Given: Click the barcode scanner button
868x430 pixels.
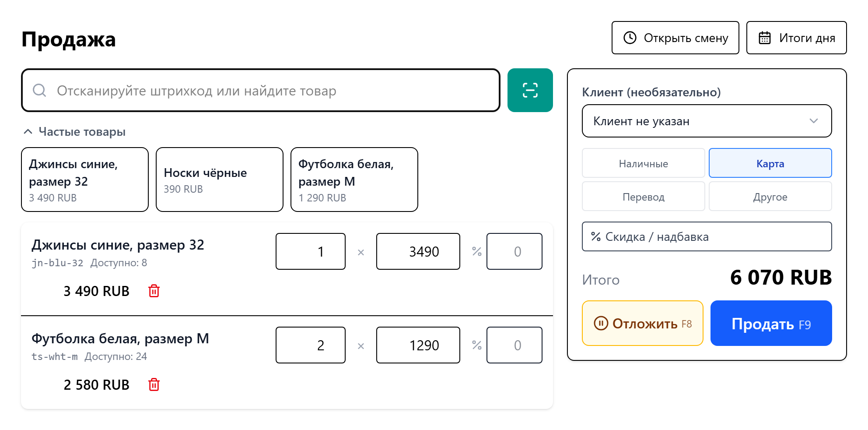Looking at the screenshot, I should 530,90.
